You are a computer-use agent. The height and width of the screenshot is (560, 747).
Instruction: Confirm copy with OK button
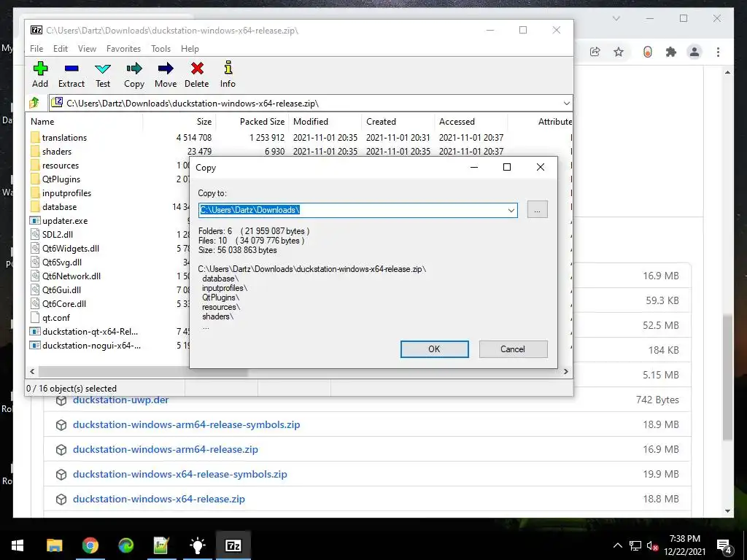pyautogui.click(x=435, y=349)
